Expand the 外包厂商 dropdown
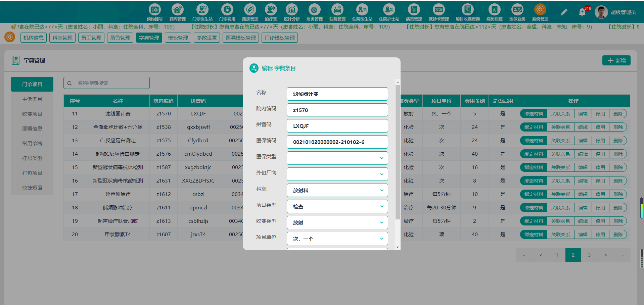644x305 pixels. click(x=337, y=174)
